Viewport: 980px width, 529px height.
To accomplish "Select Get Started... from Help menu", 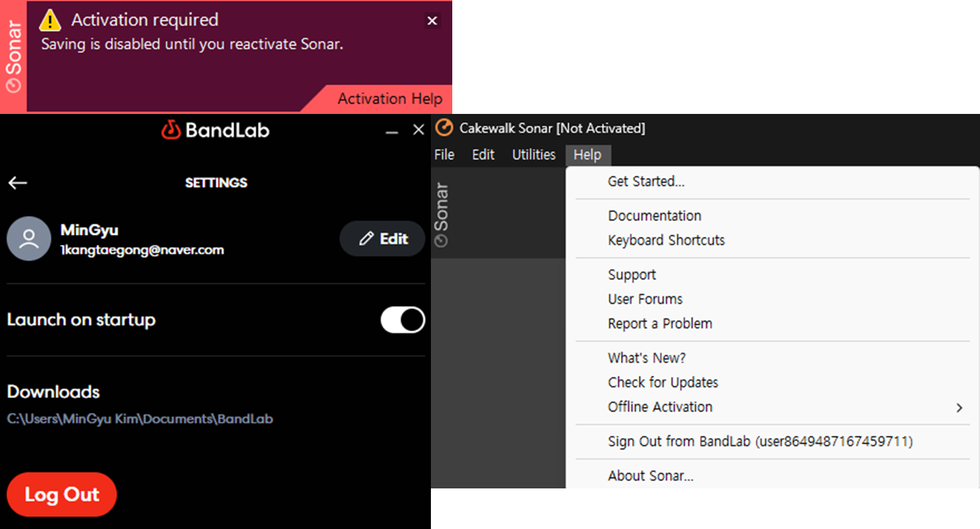I will (x=773, y=182).
